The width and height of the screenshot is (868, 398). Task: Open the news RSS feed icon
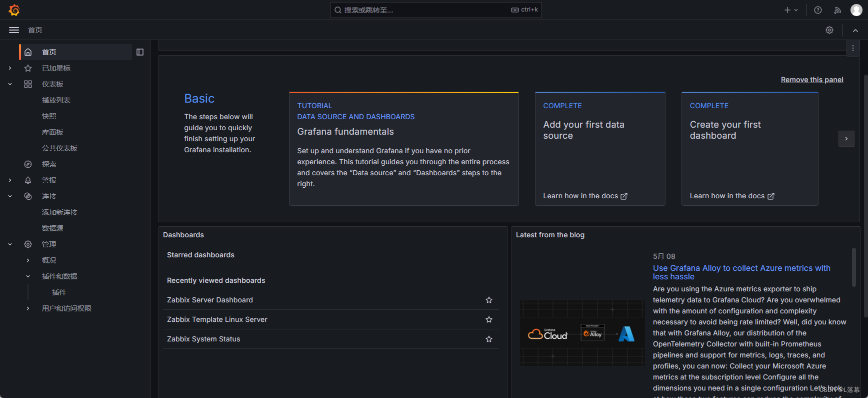pyautogui.click(x=837, y=10)
